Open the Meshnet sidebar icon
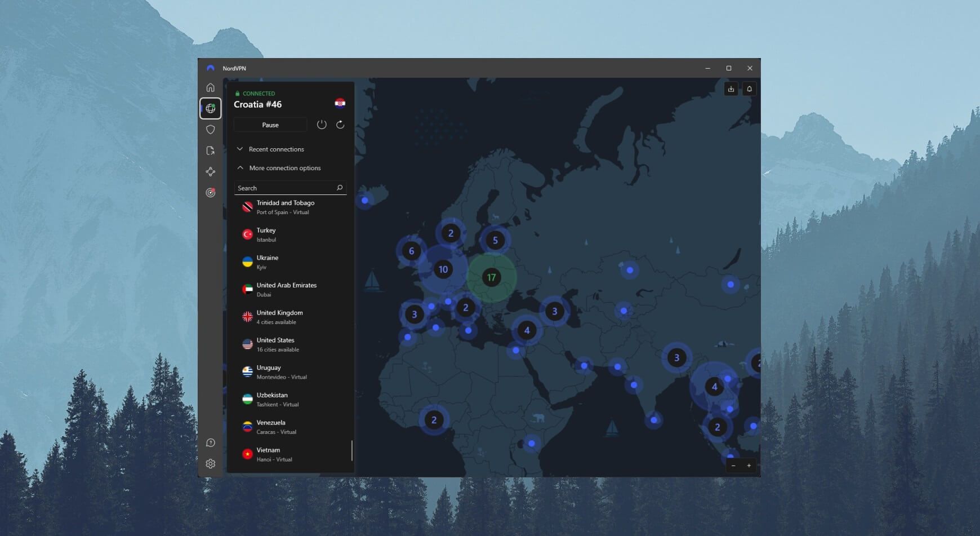 [210, 171]
